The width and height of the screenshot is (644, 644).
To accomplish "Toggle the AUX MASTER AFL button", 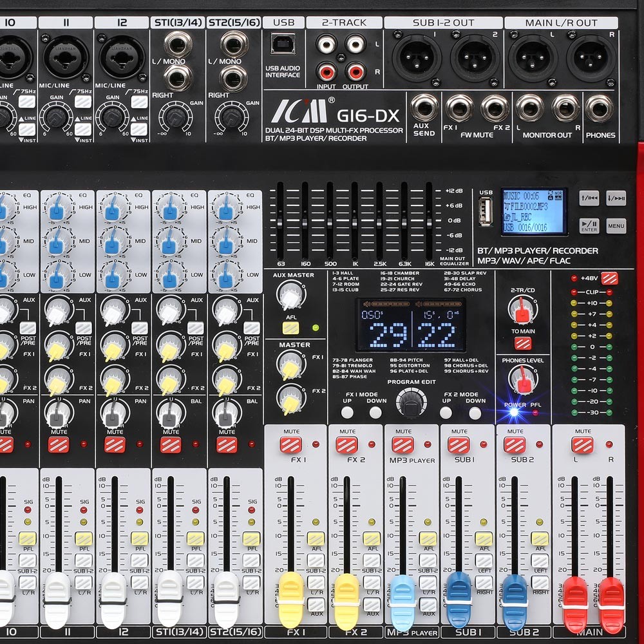I will [290, 328].
